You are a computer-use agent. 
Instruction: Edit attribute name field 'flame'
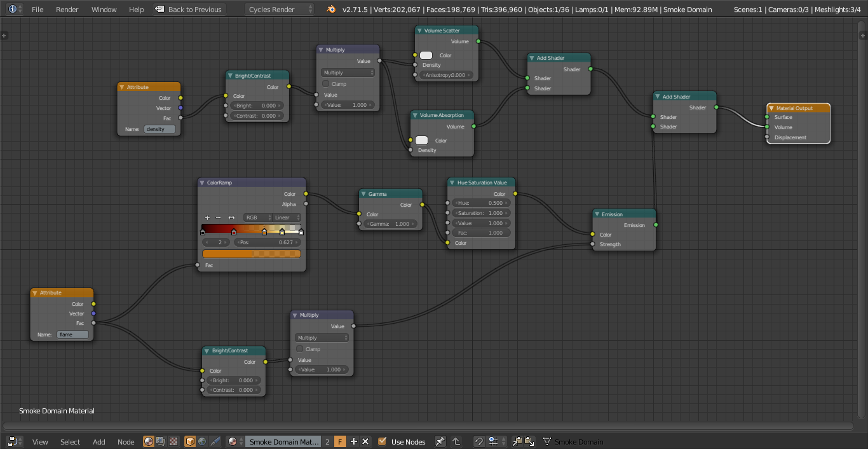(x=73, y=335)
